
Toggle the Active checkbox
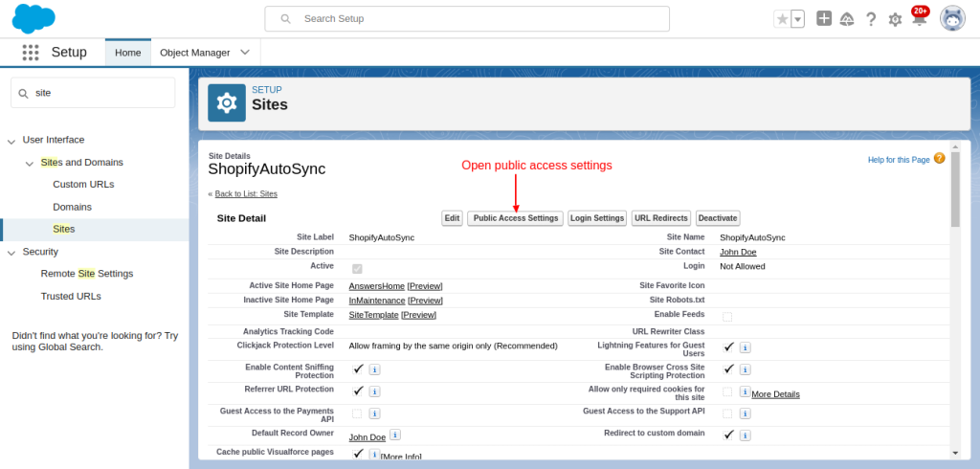(x=357, y=269)
